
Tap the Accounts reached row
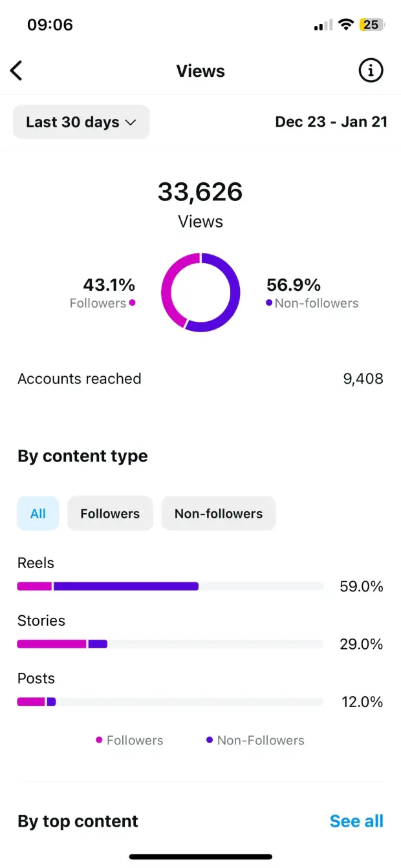[x=200, y=379]
